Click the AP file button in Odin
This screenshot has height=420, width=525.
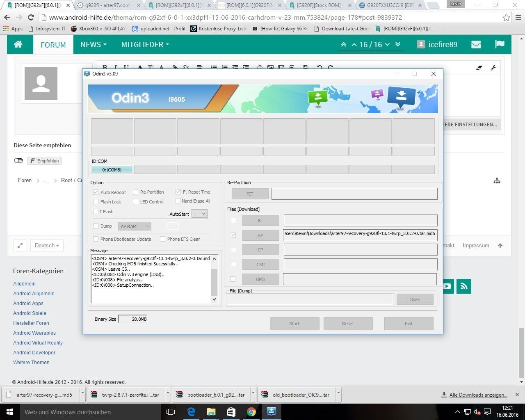coord(261,235)
